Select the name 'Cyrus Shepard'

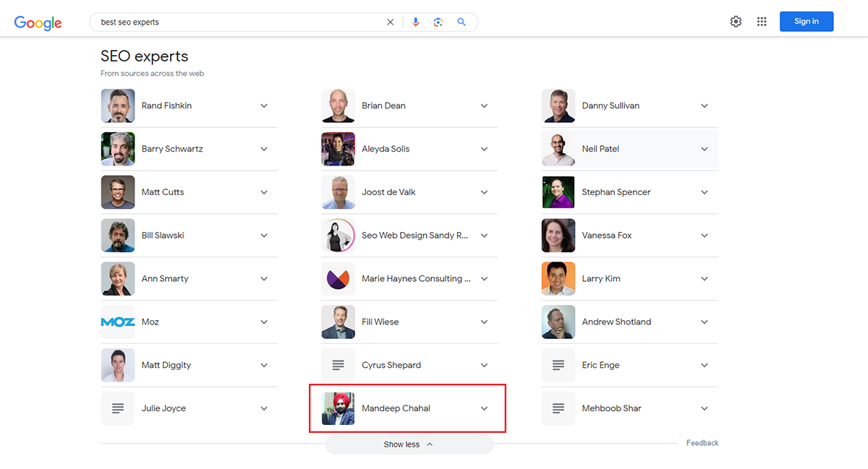tap(391, 365)
